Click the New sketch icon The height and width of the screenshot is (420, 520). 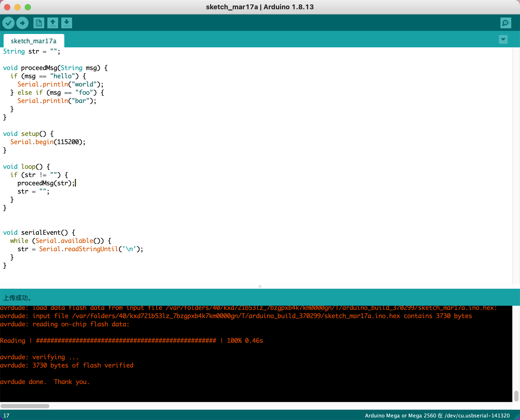[x=39, y=22]
